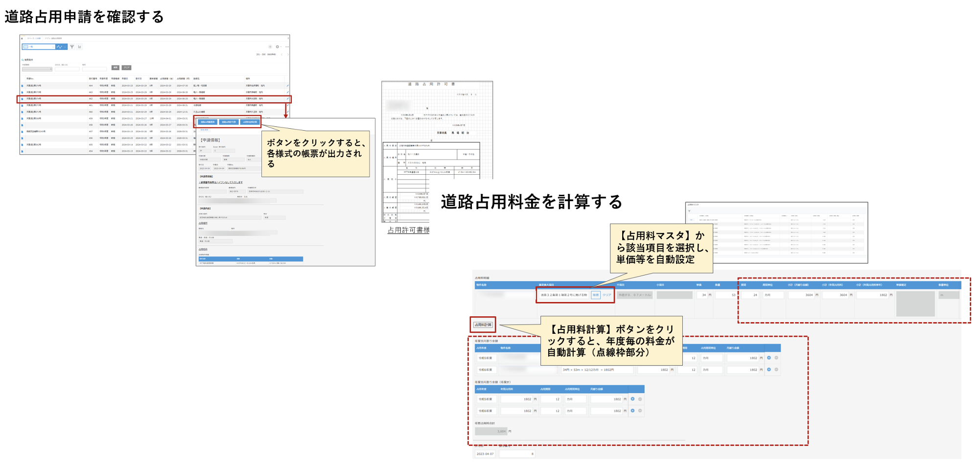Expand the graph view dropdown arrow
Image resolution: width=980 pixels, height=464 pixels.
click(65, 47)
